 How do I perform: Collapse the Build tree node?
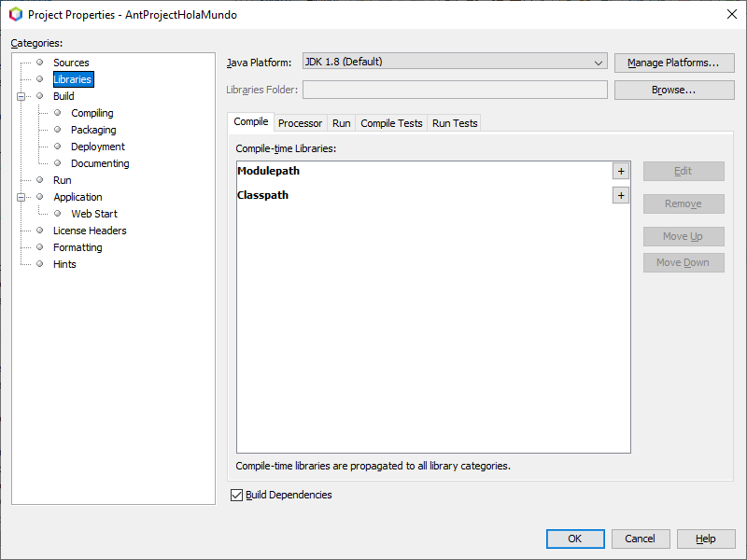point(21,96)
